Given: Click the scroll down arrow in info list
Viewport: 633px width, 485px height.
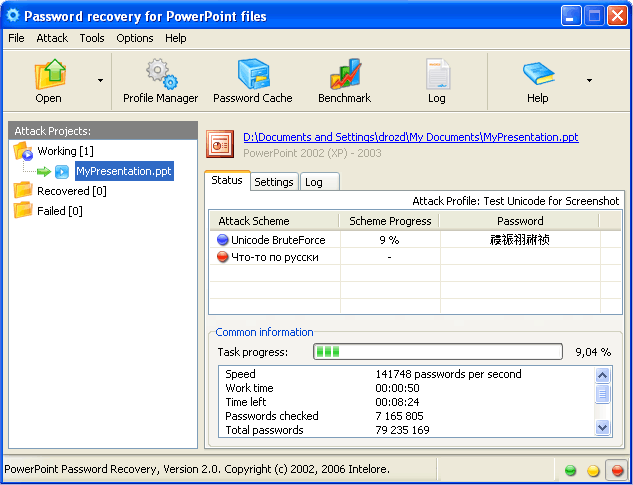Looking at the screenshot, I should tap(602, 427).
